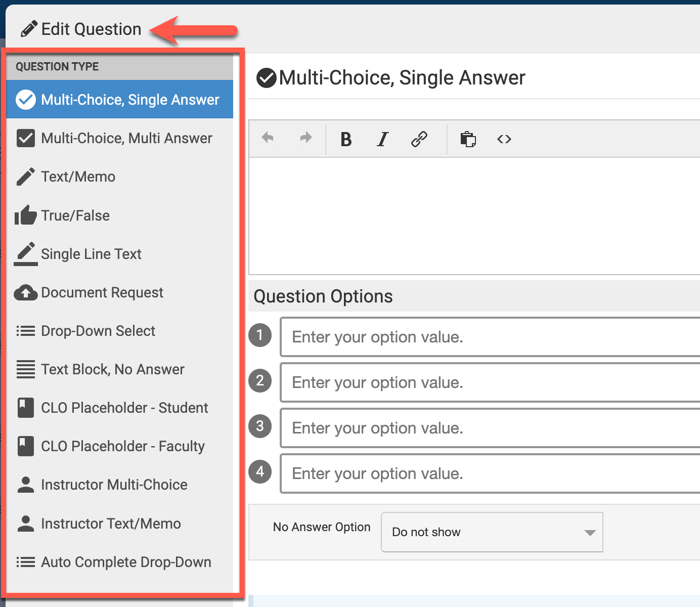Click the Redo arrow in editor toolbar
The height and width of the screenshot is (607, 700).
pos(305,139)
